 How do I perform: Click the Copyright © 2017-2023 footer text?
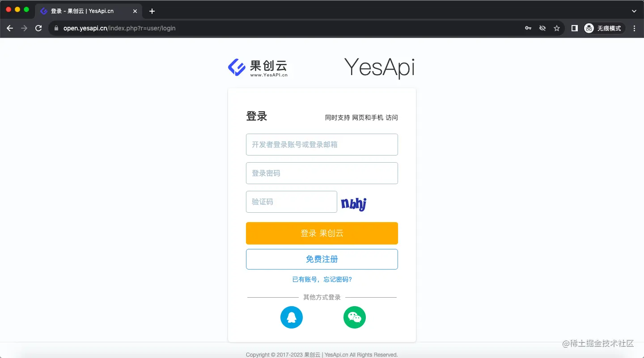[322, 354]
